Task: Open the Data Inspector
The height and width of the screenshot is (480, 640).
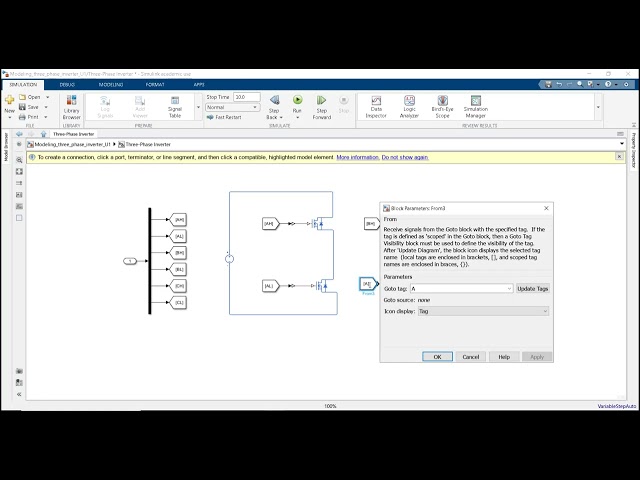Action: click(x=376, y=107)
